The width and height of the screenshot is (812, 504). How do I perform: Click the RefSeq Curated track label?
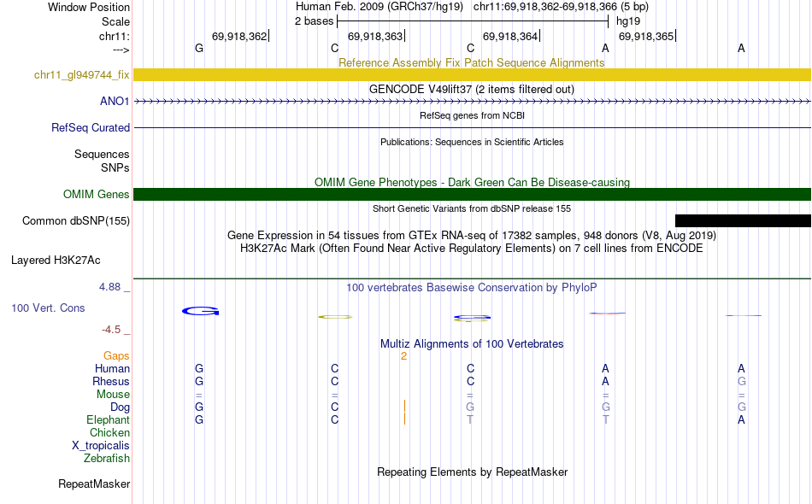pos(91,128)
